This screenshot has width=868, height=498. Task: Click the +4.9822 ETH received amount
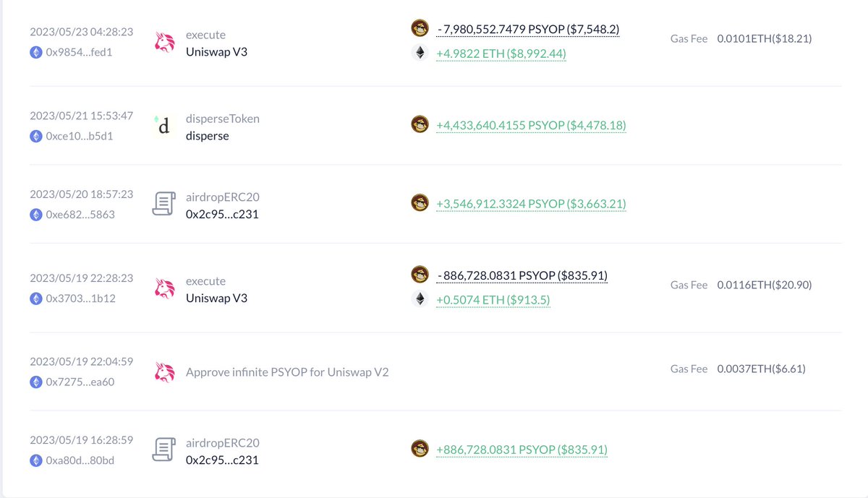pos(501,53)
